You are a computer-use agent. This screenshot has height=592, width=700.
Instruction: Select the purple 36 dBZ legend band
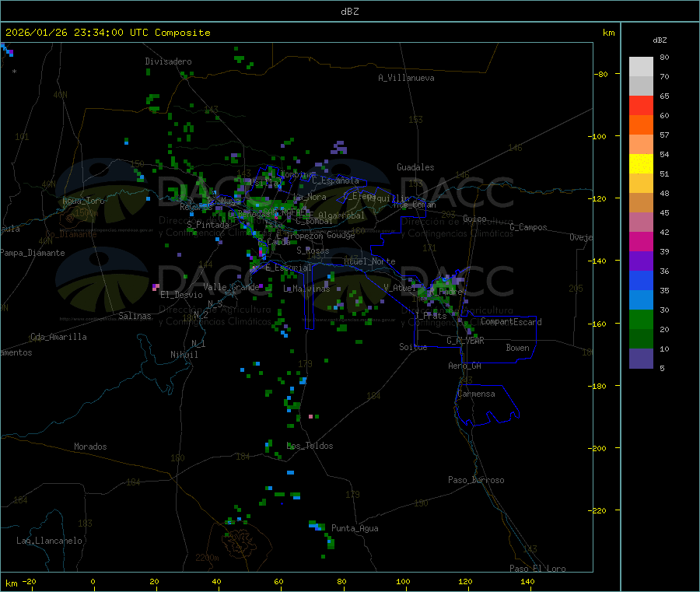[x=641, y=261]
